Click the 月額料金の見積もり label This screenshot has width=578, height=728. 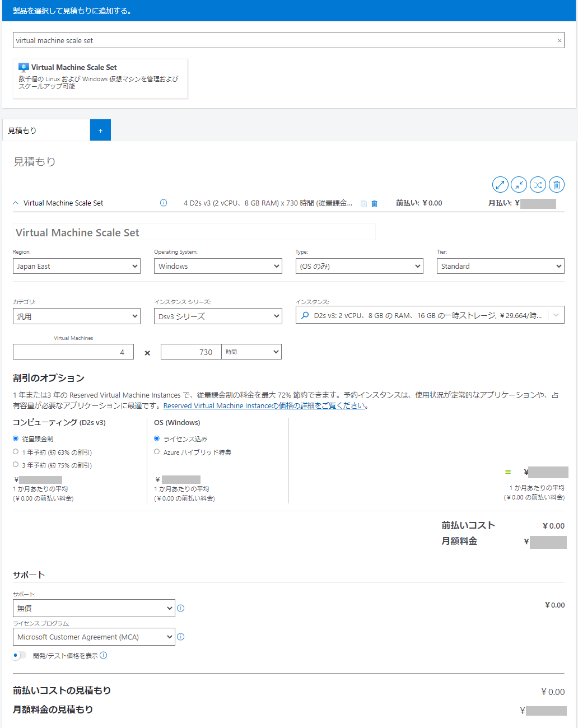(53, 710)
